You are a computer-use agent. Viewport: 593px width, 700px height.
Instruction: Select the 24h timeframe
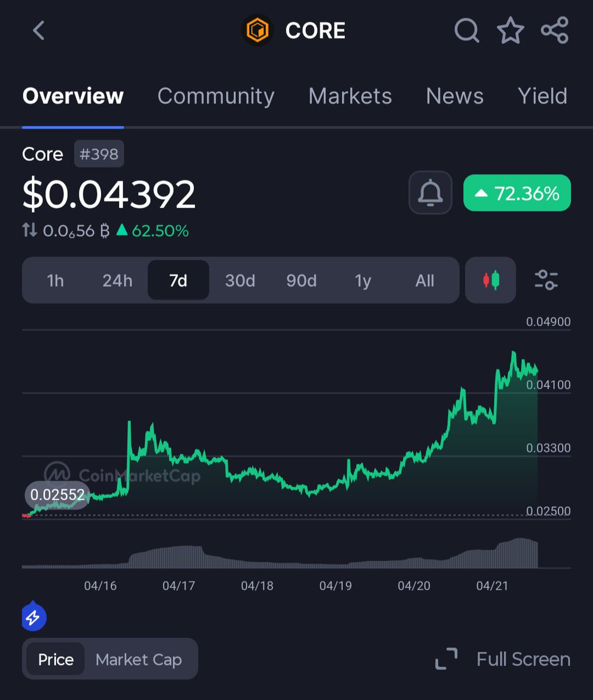click(117, 281)
